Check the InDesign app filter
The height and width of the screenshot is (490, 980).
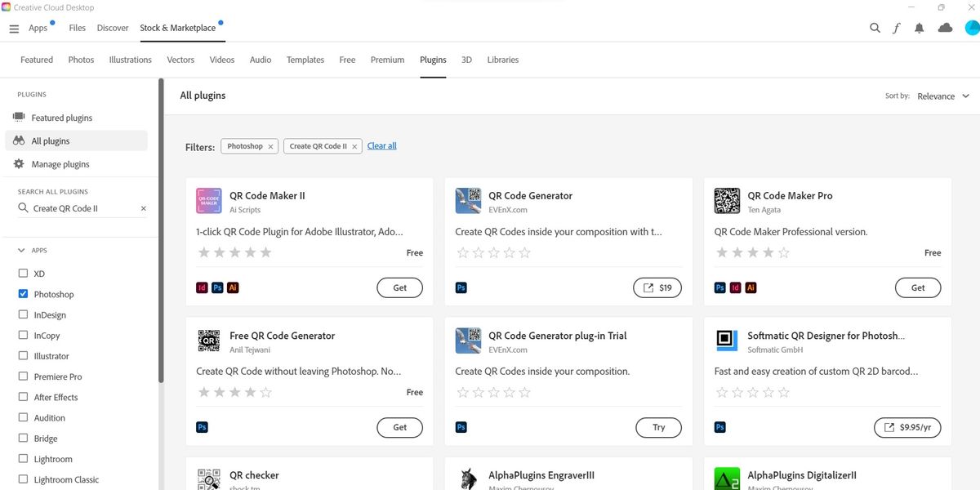click(x=23, y=314)
